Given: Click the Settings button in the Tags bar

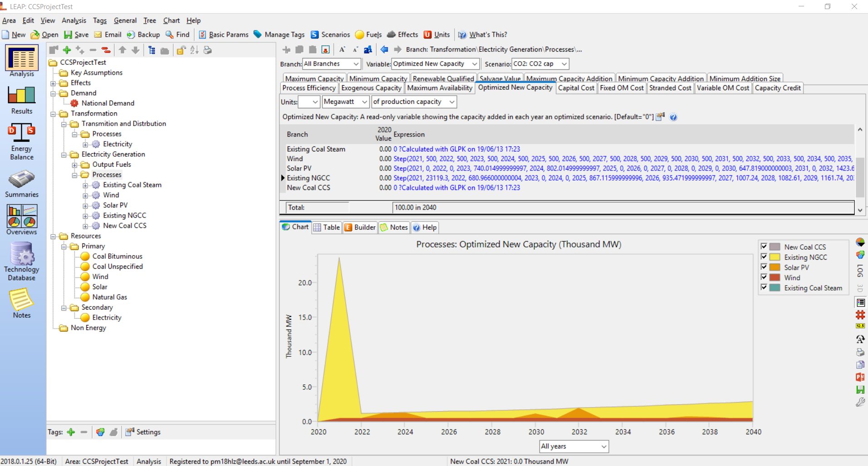Looking at the screenshot, I should pos(143,432).
